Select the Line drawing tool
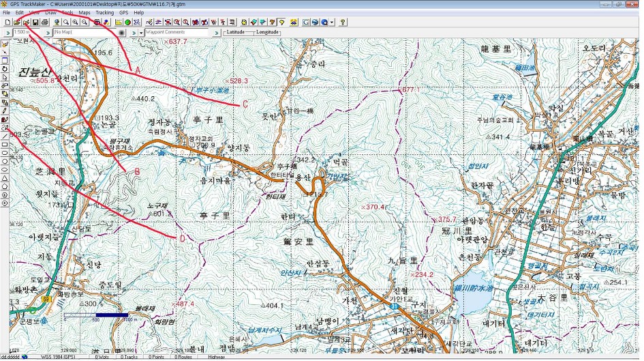Viewport: 644px width, 361px height. click(x=5, y=136)
